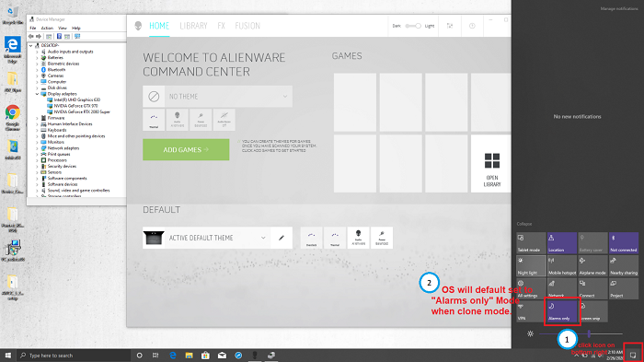Switch to the FUSION tab
The image size is (644, 362).
(247, 26)
